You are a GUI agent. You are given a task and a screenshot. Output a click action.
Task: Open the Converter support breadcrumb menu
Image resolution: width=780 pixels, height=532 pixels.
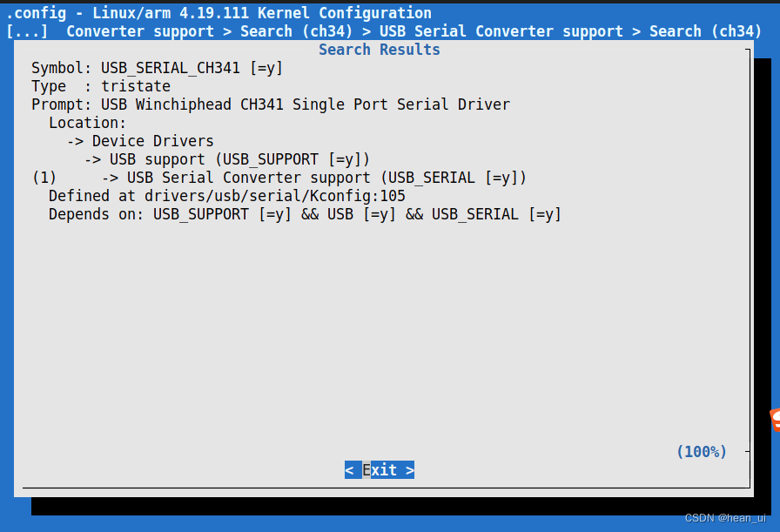(x=139, y=30)
